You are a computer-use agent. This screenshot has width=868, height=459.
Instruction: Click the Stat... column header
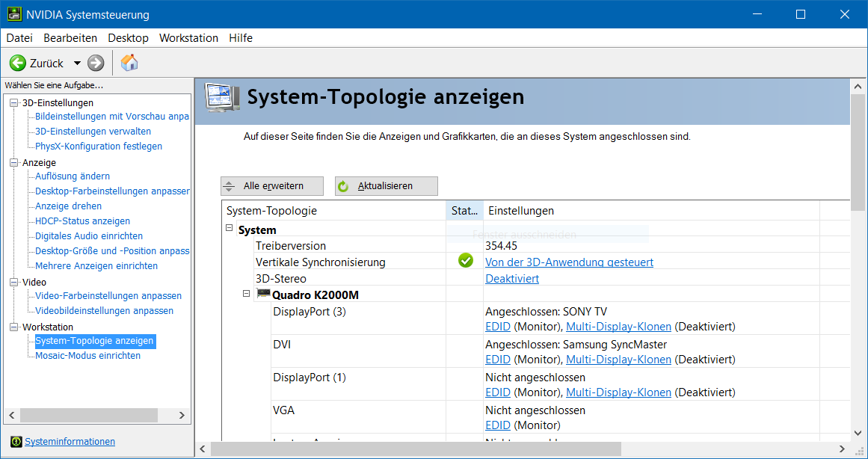coord(464,210)
